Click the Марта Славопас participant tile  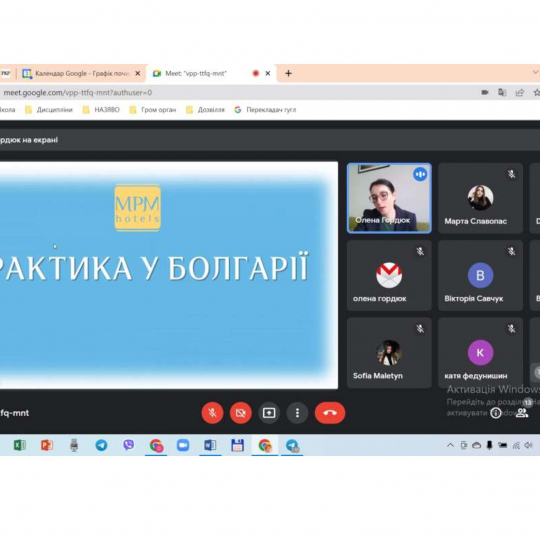[480, 198]
